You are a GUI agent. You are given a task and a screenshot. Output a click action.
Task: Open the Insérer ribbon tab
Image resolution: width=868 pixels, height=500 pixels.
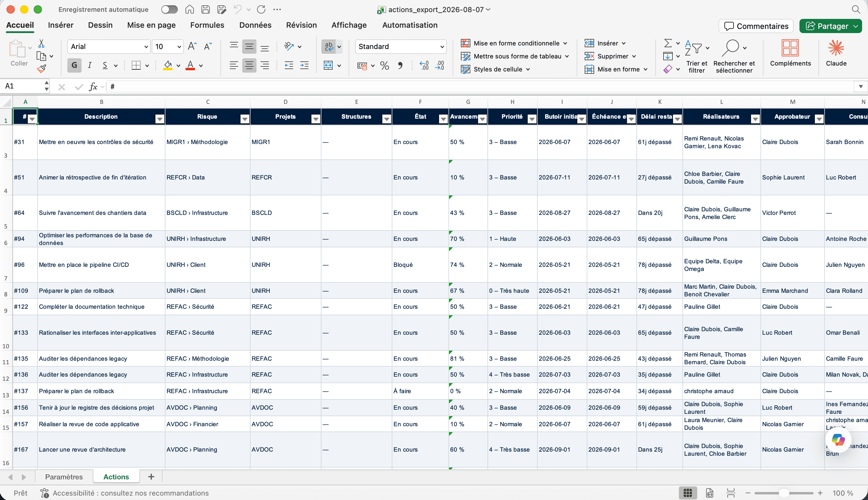coord(61,25)
